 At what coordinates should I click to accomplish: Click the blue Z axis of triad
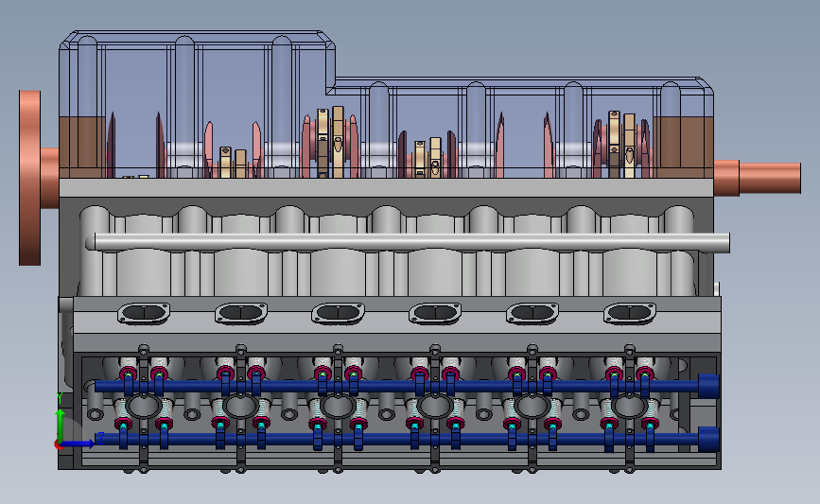click(x=77, y=443)
